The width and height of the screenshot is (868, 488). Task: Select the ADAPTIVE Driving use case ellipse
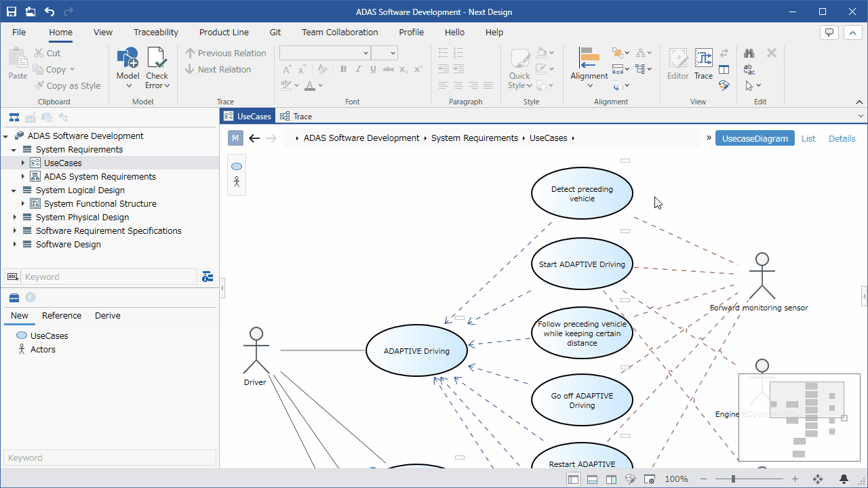[416, 351]
